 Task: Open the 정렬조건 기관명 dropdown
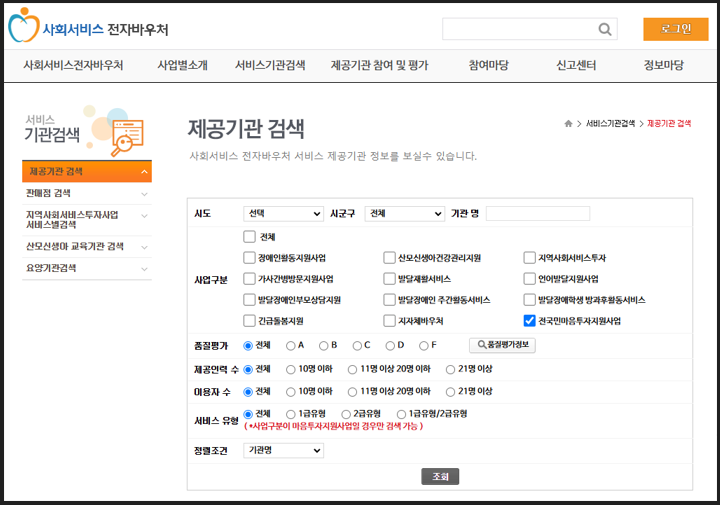283,451
